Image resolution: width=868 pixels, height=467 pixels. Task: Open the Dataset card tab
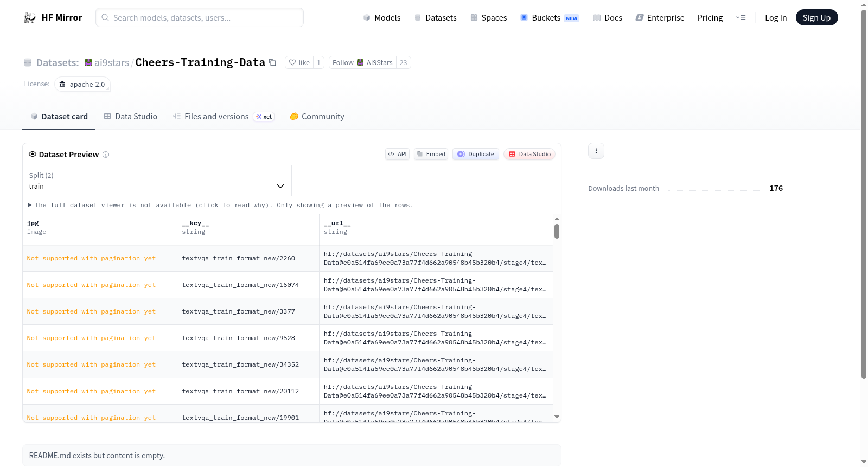pyautogui.click(x=59, y=117)
